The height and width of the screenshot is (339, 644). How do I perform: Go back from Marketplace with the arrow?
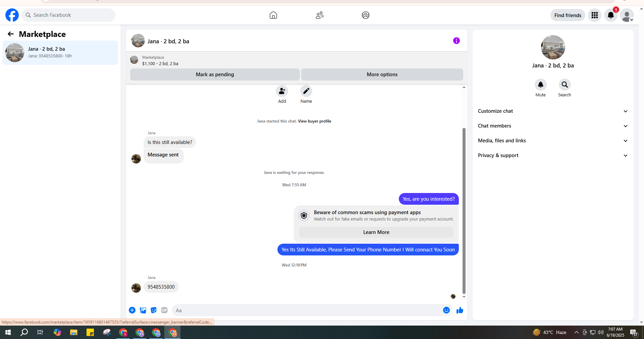(x=11, y=34)
